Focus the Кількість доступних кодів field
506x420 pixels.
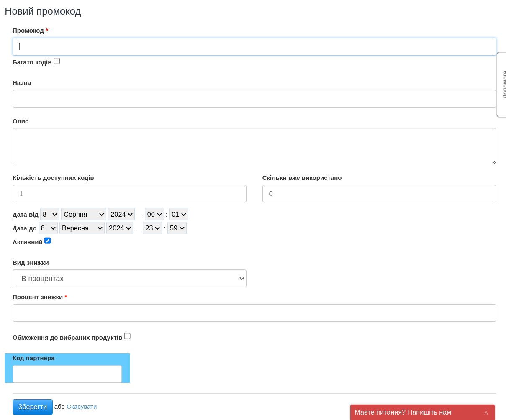pos(129,194)
